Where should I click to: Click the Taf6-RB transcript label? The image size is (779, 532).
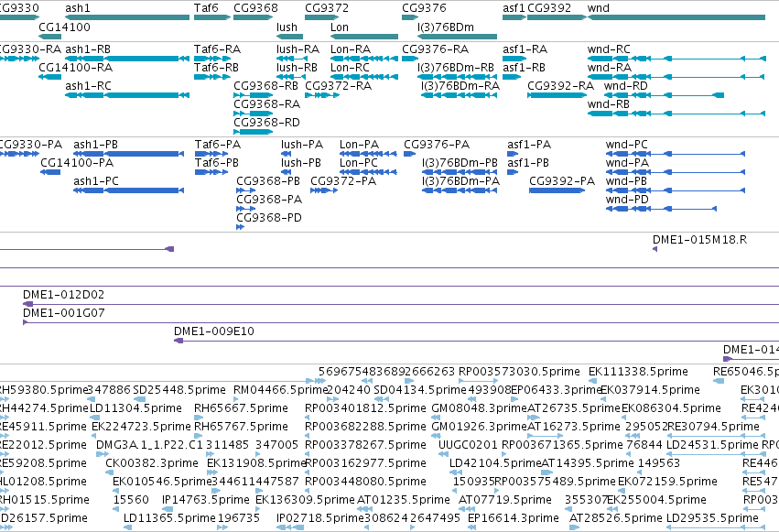click(x=217, y=68)
